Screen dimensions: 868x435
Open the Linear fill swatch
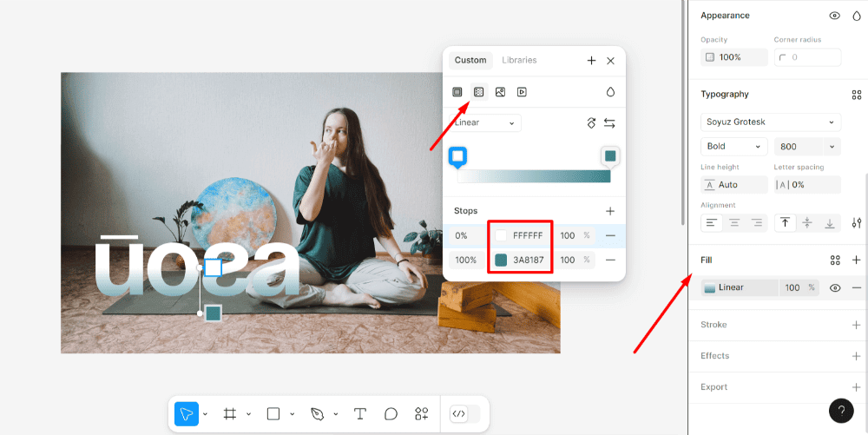tap(710, 287)
